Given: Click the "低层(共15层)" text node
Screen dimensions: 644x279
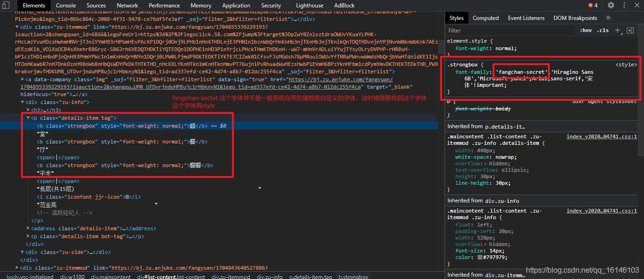Looking at the screenshot, I should [x=56, y=189].
